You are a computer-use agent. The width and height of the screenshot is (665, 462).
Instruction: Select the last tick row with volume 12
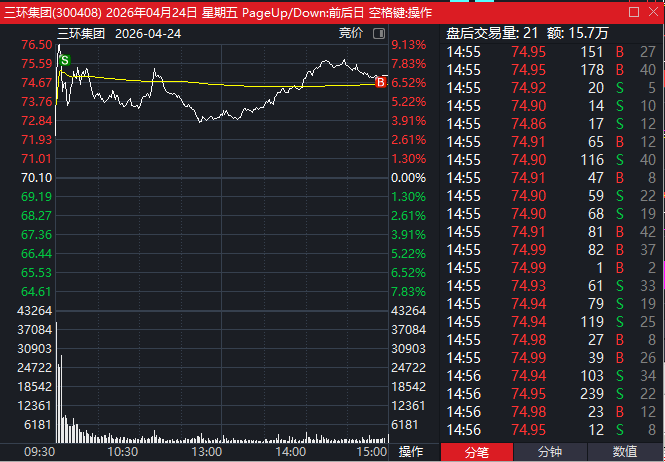(551, 430)
